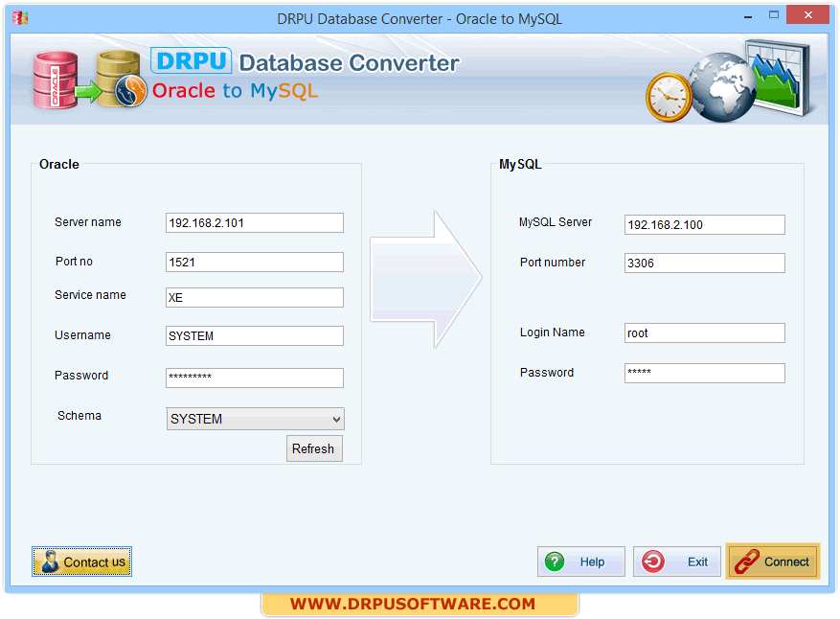Click the globe icon in banner
Screen dimensions: 840x619
(x=722, y=87)
